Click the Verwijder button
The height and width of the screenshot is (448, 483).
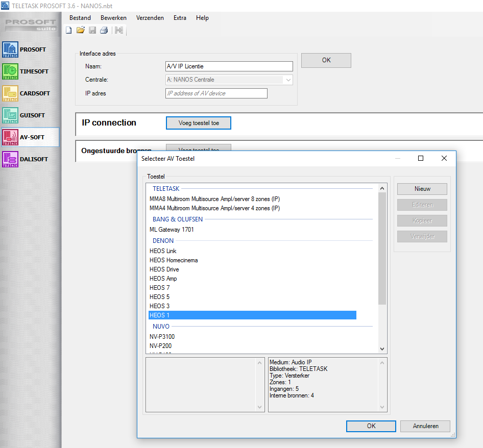(x=422, y=236)
